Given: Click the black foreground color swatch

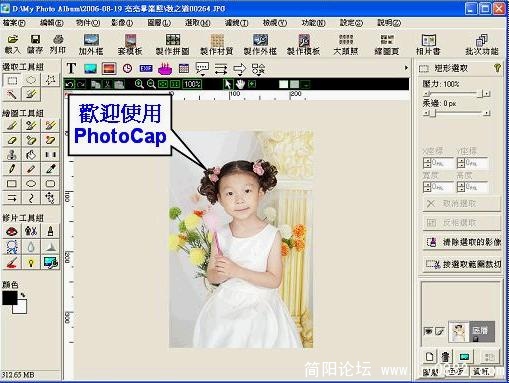Looking at the screenshot, I should (9, 298).
